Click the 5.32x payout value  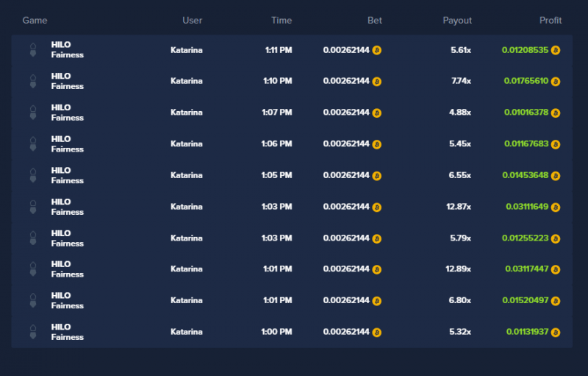(460, 332)
